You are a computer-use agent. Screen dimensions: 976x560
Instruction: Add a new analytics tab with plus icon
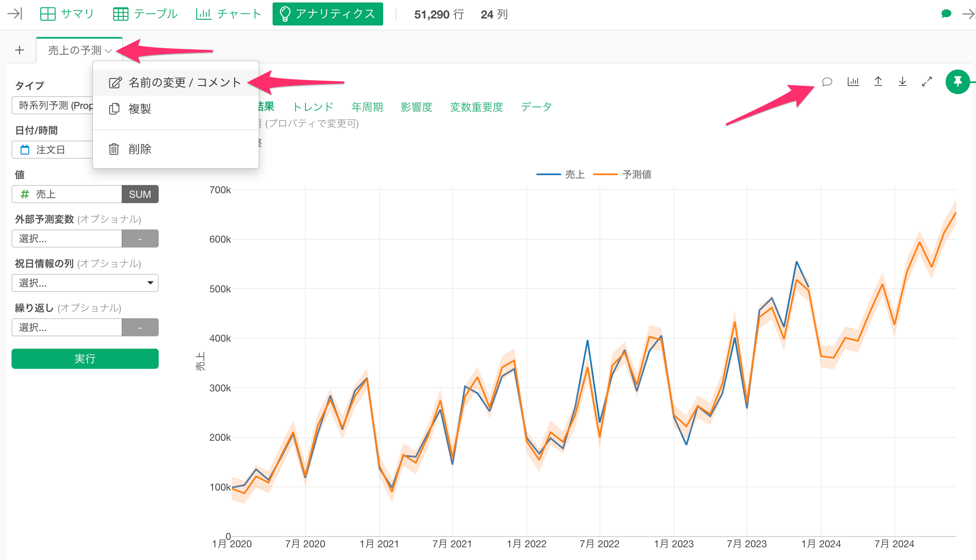(19, 50)
